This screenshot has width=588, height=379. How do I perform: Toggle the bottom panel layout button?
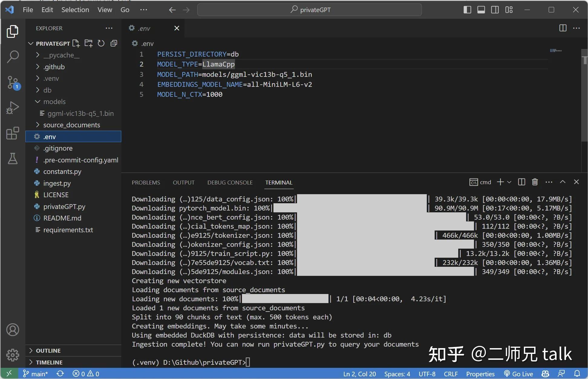[x=481, y=10]
